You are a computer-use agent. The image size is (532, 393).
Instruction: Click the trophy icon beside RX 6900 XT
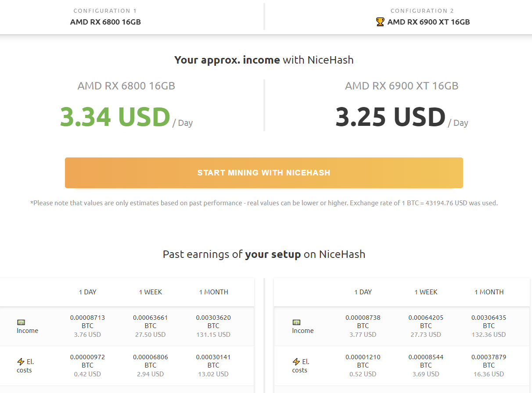[x=380, y=22]
